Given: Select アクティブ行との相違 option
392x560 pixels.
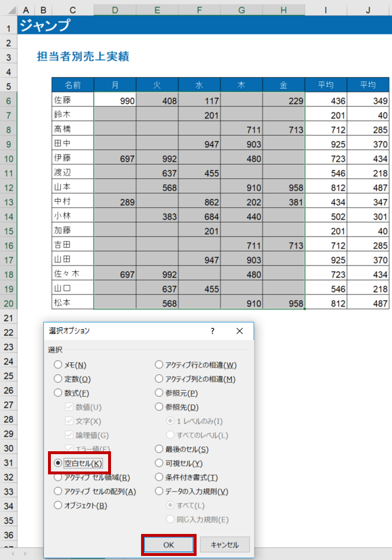Looking at the screenshot, I should click(x=160, y=365).
